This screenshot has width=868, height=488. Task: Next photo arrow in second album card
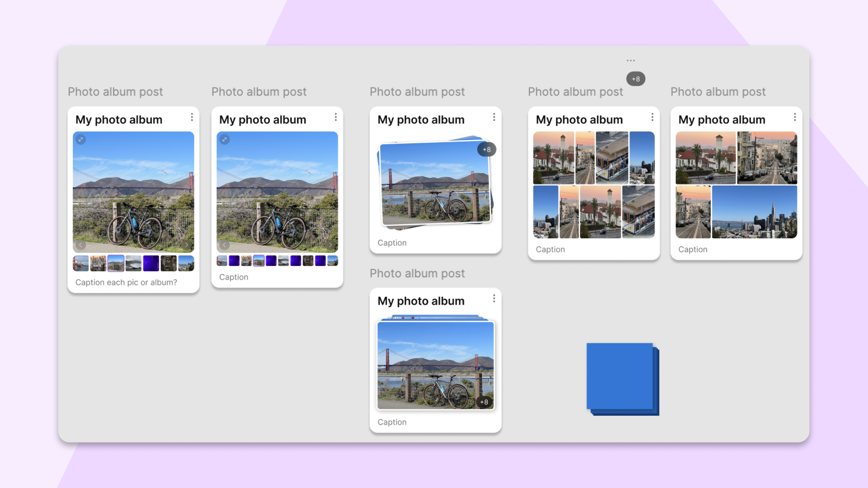point(330,245)
